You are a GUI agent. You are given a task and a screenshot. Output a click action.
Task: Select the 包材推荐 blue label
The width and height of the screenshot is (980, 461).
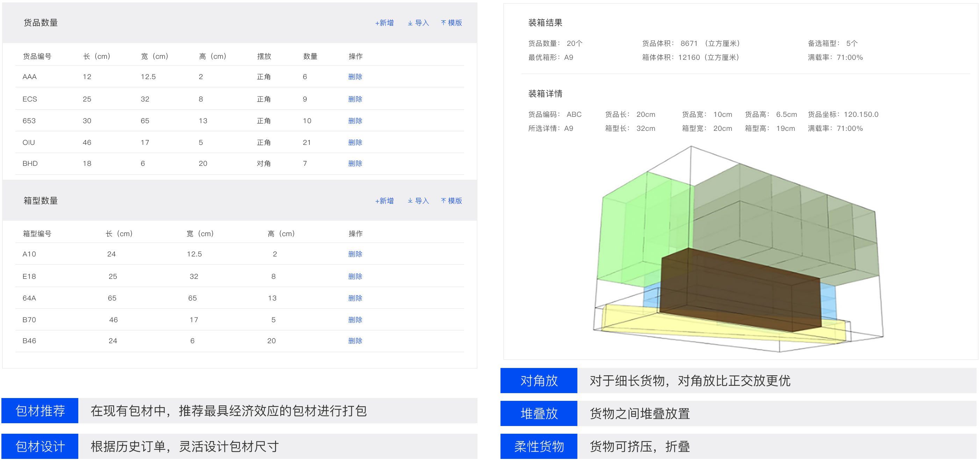40,410
